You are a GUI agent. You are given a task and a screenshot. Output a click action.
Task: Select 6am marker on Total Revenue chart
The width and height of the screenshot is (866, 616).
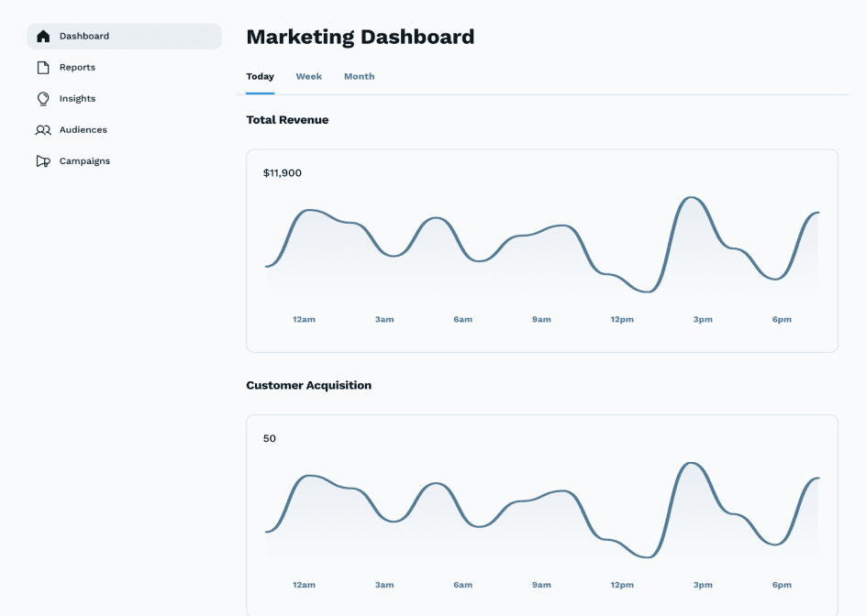coord(463,320)
